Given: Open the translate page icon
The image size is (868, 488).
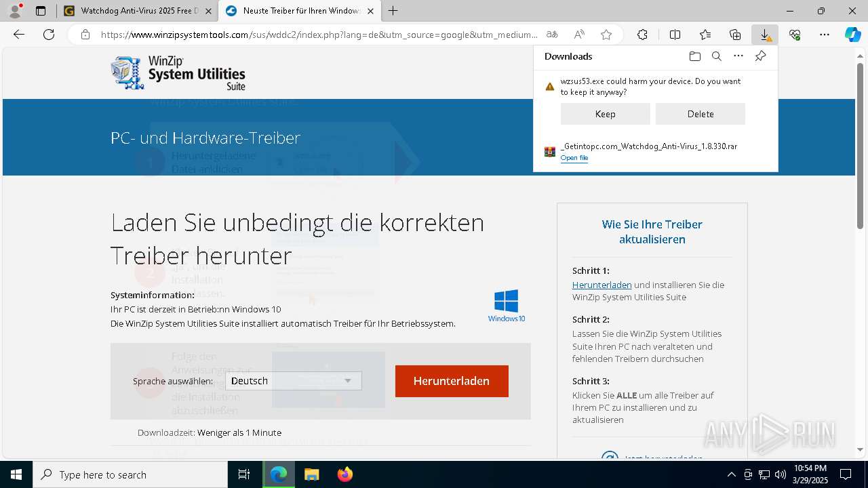Looking at the screenshot, I should pos(552,35).
